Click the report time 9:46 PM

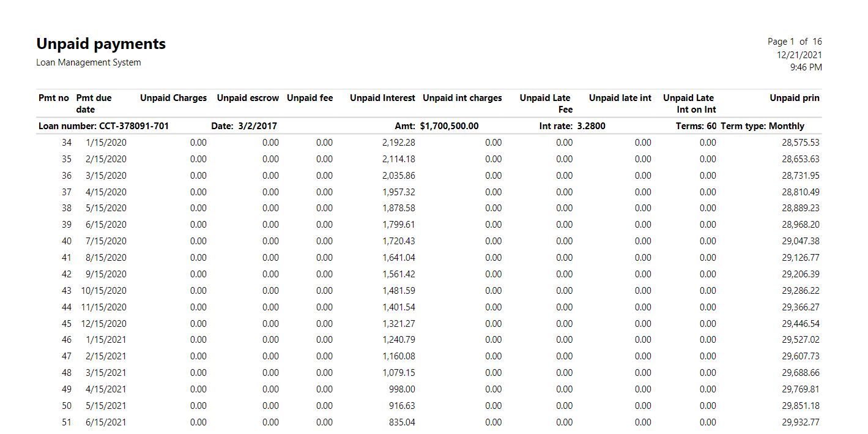[x=806, y=67]
